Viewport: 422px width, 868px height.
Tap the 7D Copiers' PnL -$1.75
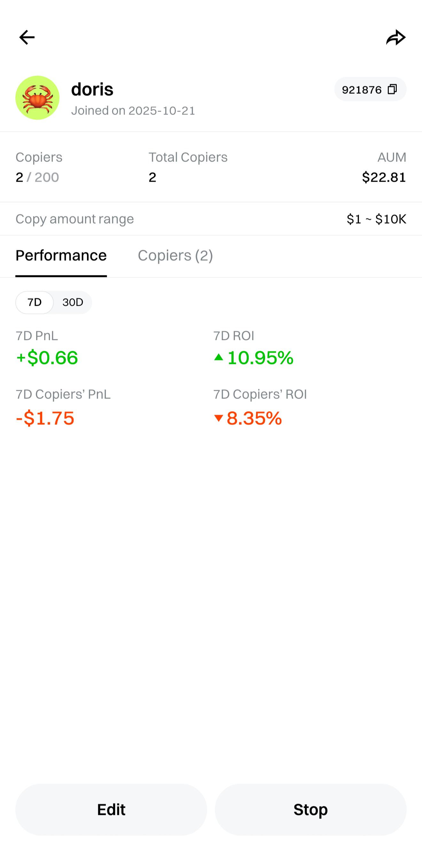point(44,419)
